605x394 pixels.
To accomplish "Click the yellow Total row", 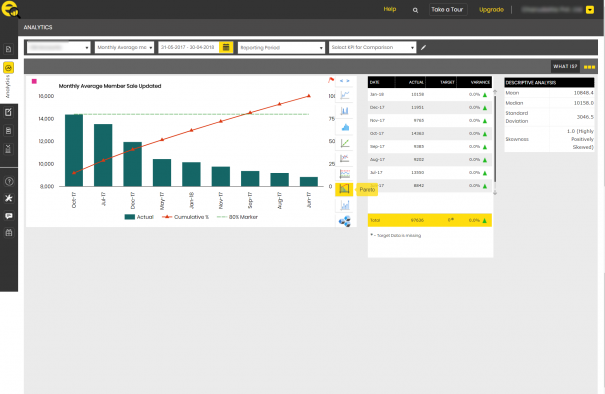I will (430, 220).
